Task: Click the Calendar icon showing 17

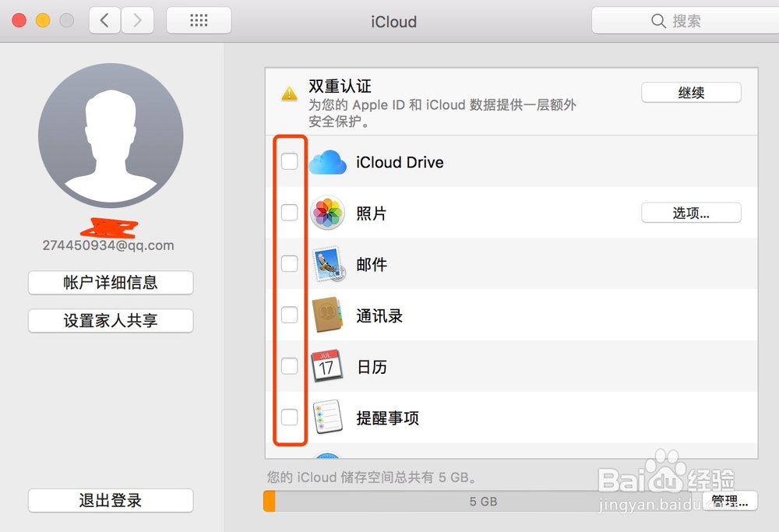Action: pos(326,365)
